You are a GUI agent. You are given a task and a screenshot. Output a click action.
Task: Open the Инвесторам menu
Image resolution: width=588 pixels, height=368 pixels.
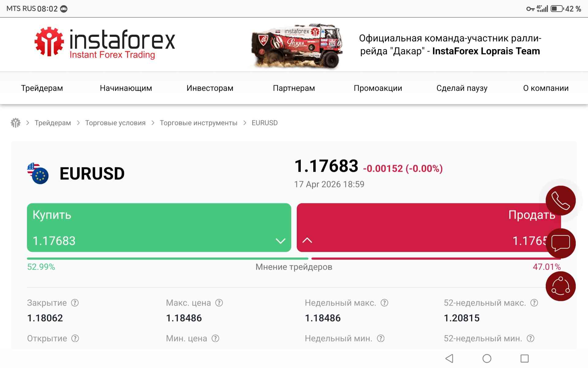210,88
